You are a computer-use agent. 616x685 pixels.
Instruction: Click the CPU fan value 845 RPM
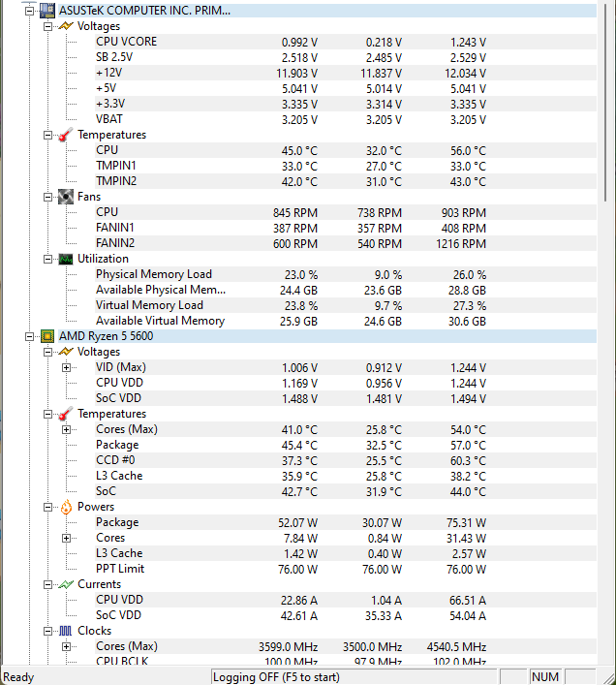295,213
